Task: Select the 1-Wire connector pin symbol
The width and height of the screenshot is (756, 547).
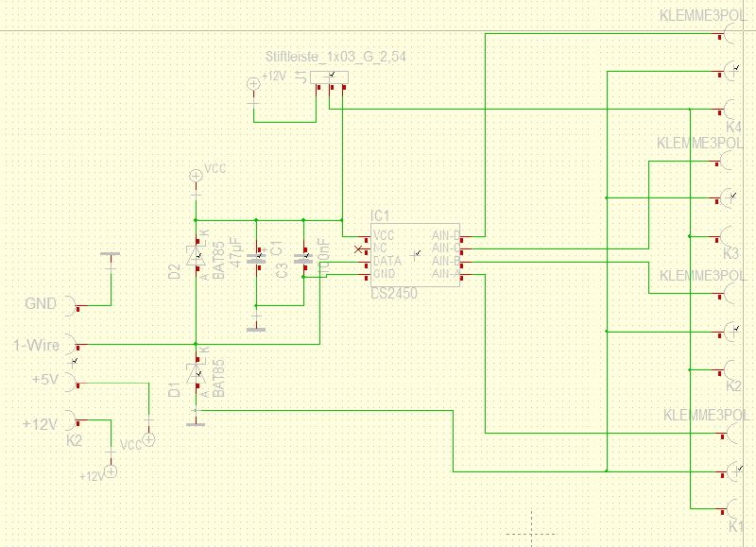Action: click(x=72, y=344)
